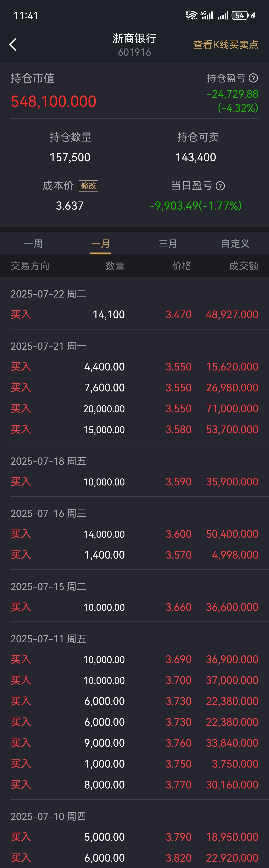The image size is (269, 868).
Task: Select the 一月 tab
Action: 101,243
